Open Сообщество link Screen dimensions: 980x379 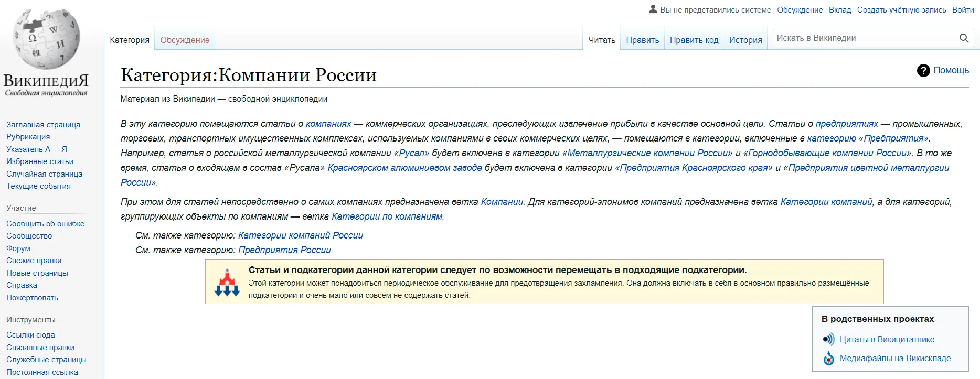point(29,236)
